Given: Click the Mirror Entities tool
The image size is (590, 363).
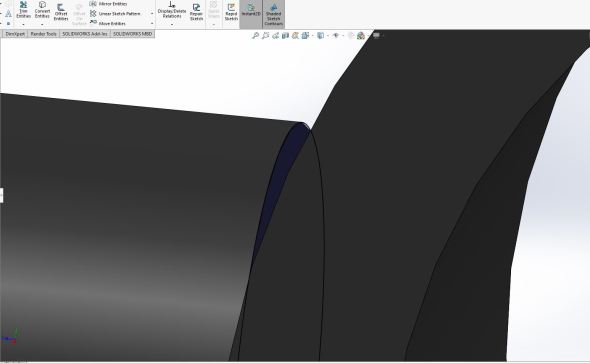Looking at the screenshot, I should pyautogui.click(x=108, y=4).
